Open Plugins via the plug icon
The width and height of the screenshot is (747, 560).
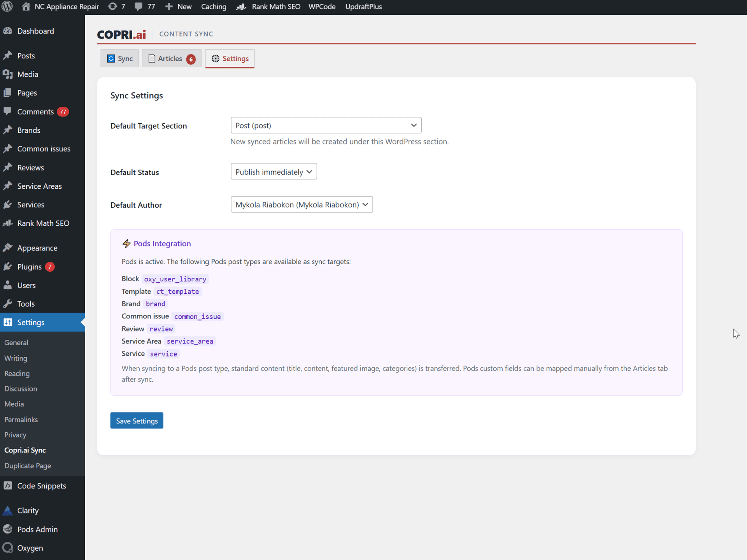click(8, 267)
